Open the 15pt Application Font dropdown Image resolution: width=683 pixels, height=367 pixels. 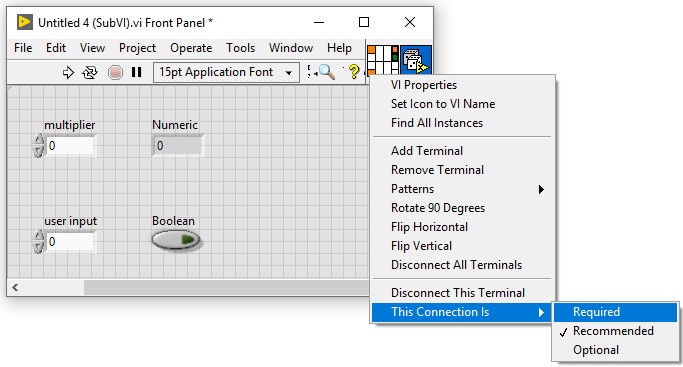coord(226,72)
